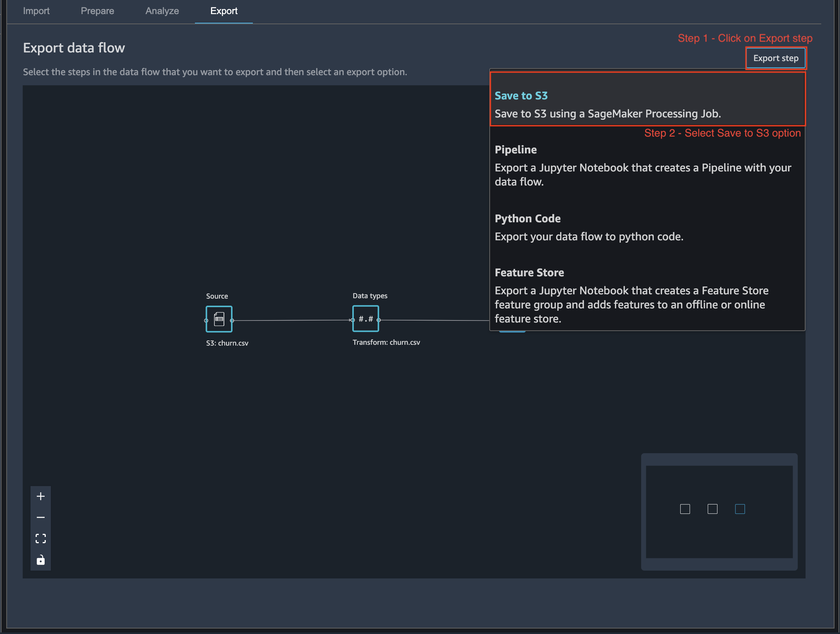Choose the Save to S3 option
Image resolution: width=840 pixels, height=634 pixels.
(x=647, y=99)
